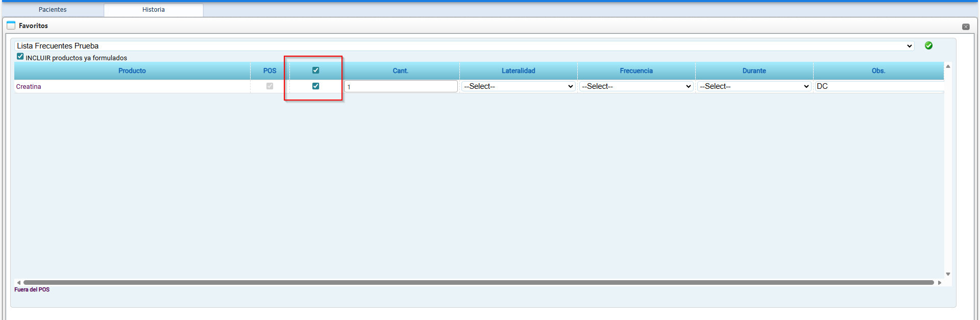Toggle the select-all checkbox in table header
The width and height of the screenshot is (980, 320).
pyautogui.click(x=315, y=70)
